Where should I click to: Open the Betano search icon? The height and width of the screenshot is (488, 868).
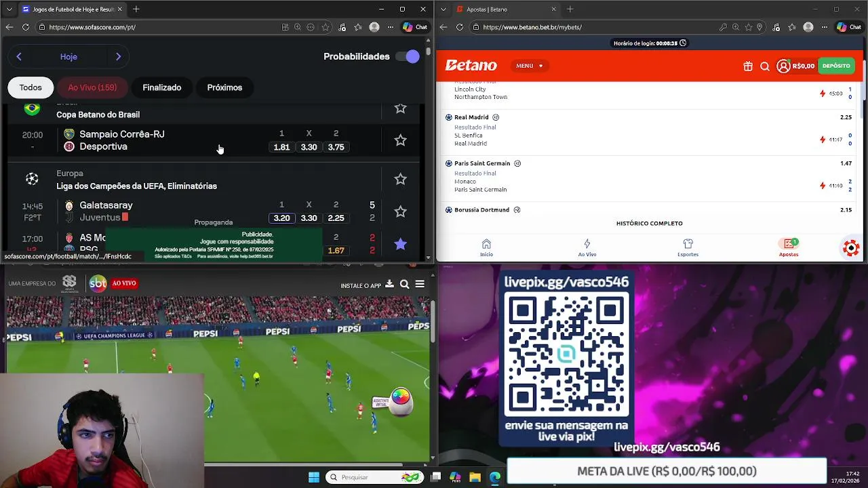(765, 66)
